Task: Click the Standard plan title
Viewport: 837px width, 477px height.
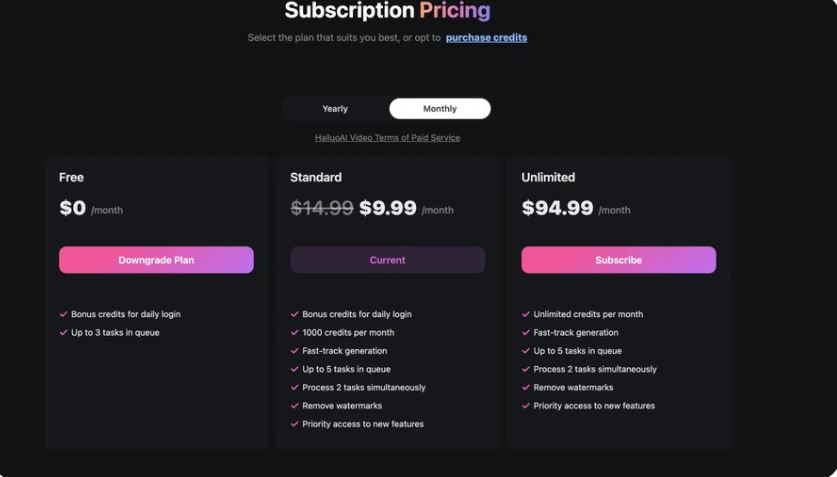Action: tap(316, 178)
